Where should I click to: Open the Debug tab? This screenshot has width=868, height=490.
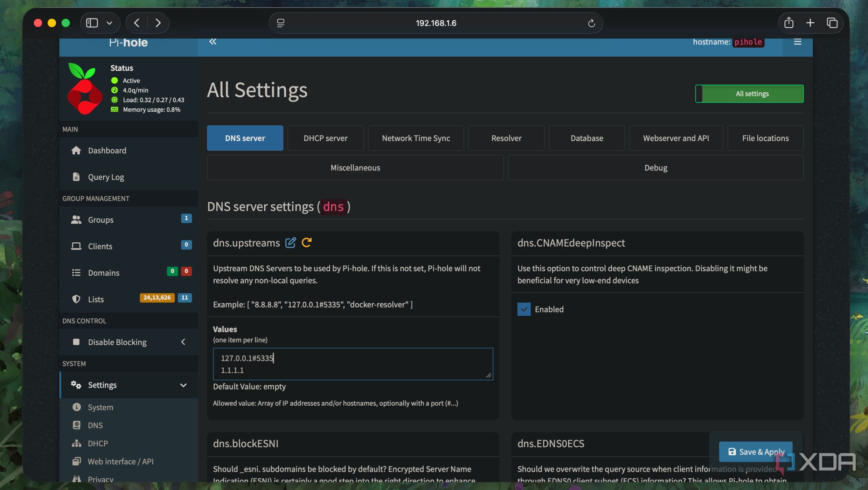[x=656, y=168]
